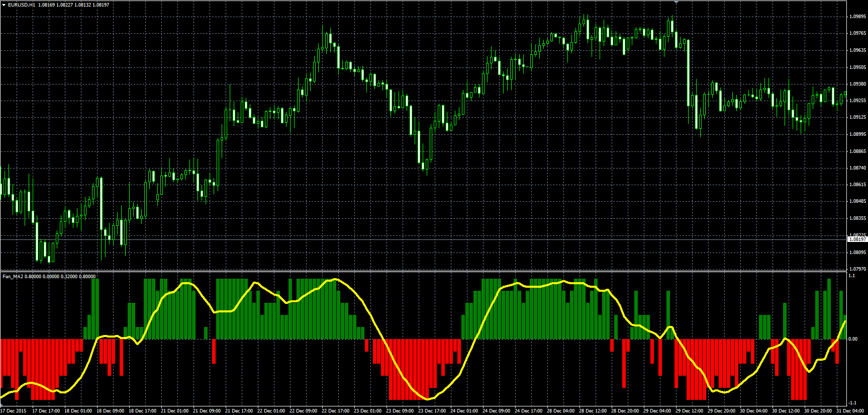This screenshot has height=415, width=868.
Task: Click time axis label 30 Dec 04:00
Action: 753,411
